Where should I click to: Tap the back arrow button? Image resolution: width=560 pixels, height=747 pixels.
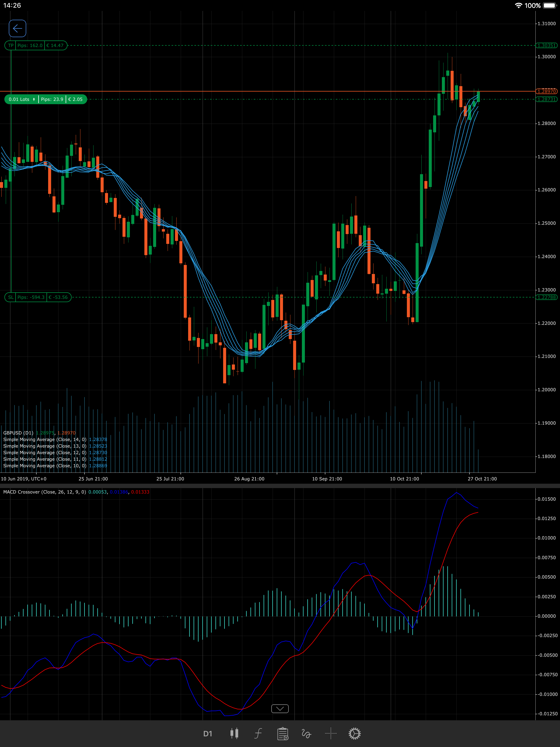point(17,28)
